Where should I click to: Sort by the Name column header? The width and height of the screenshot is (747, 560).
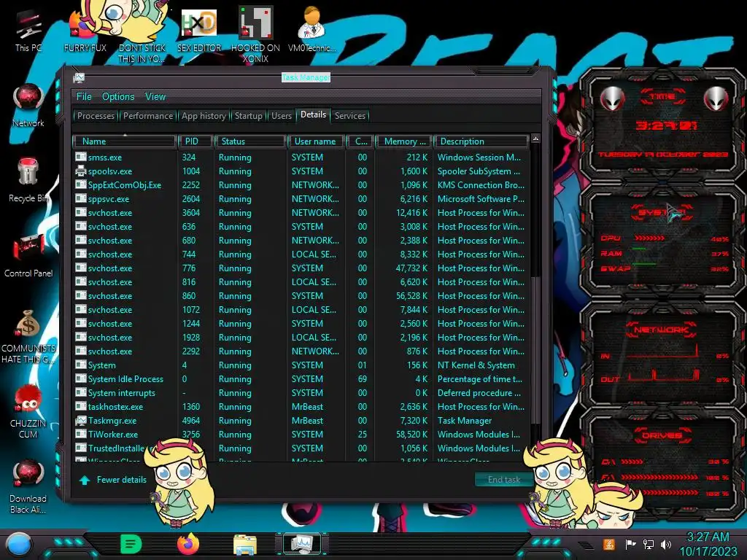click(124, 141)
